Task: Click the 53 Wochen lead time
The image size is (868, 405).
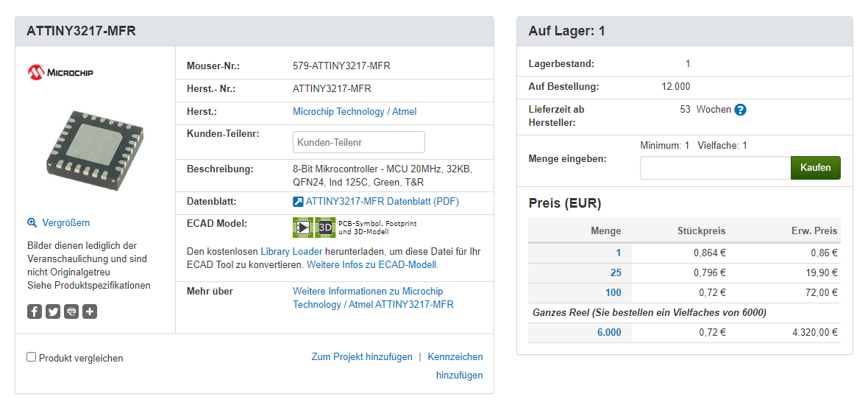Action: coord(705,110)
